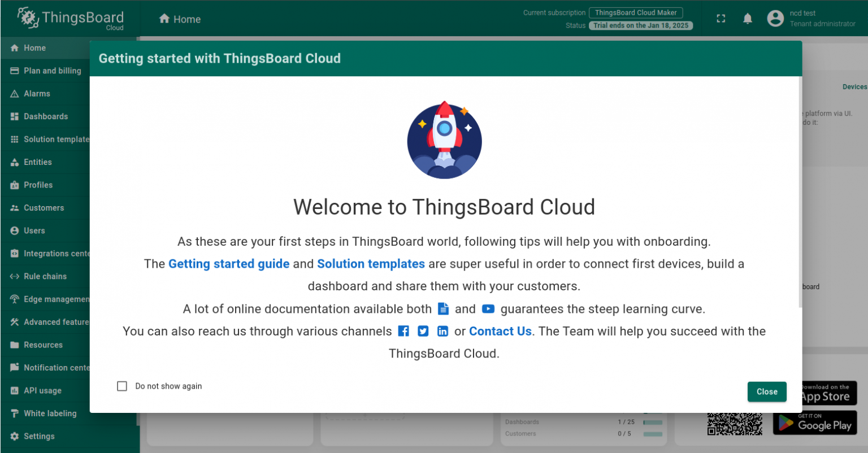Viewport: 868px width, 453px height.
Task: Select the Integrations center sidebar icon
Action: pos(14,253)
